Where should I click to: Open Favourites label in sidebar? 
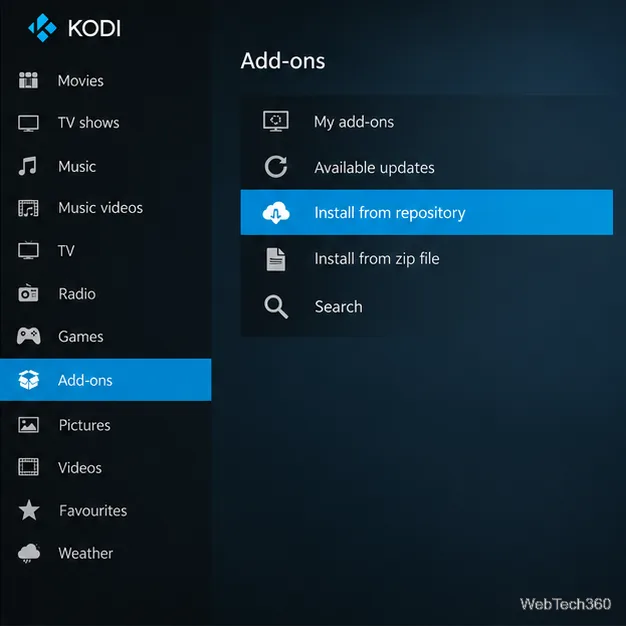(93, 511)
